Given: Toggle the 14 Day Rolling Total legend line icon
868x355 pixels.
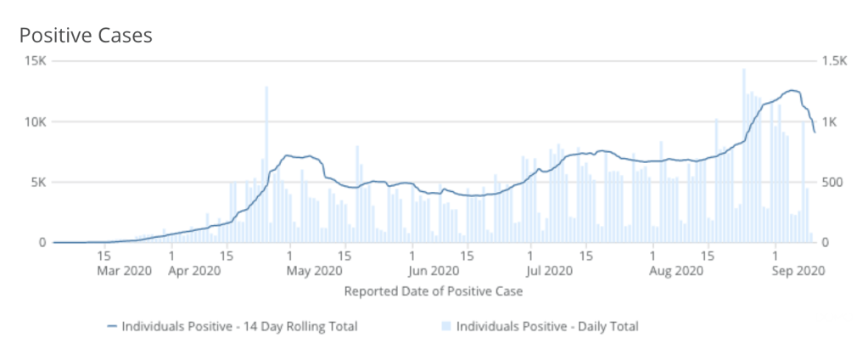Looking at the screenshot, I should click(113, 326).
